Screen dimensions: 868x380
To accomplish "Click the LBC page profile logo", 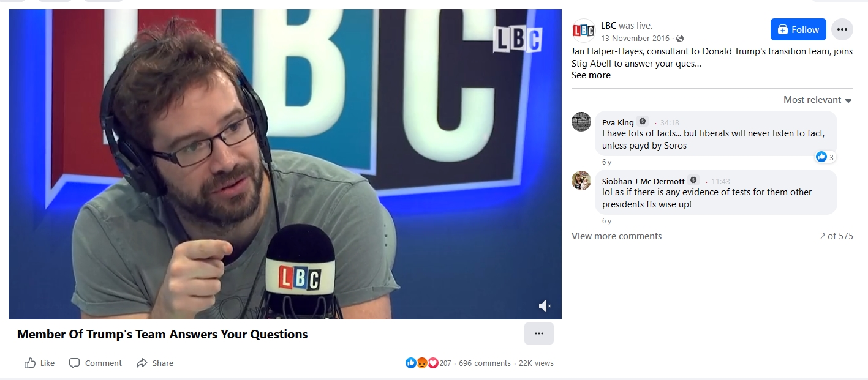I will 583,30.
